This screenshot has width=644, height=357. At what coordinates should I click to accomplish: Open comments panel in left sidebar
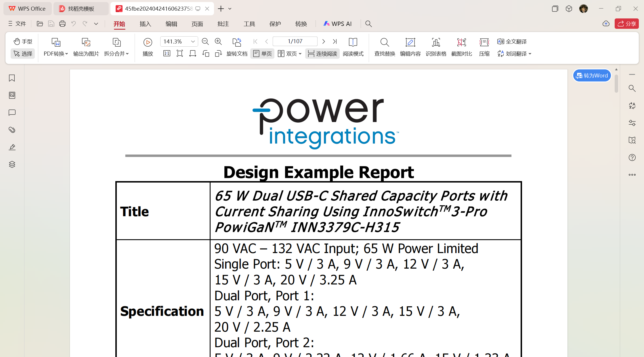[x=12, y=113]
